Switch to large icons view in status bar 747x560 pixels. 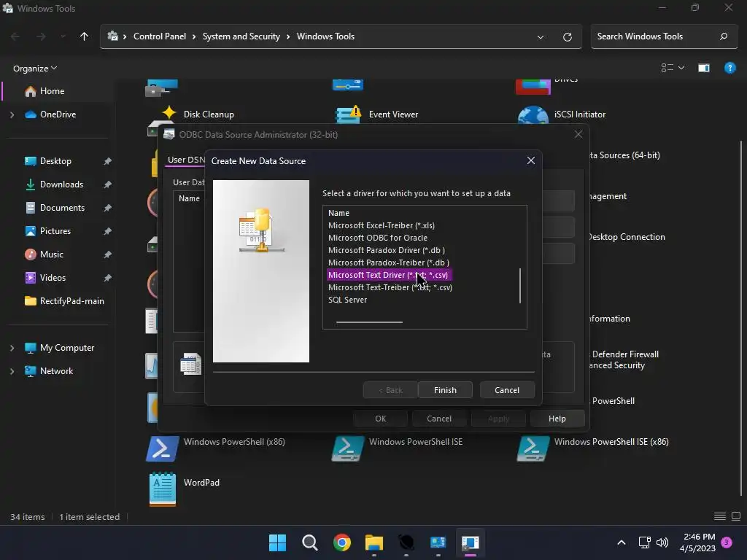pos(736,516)
